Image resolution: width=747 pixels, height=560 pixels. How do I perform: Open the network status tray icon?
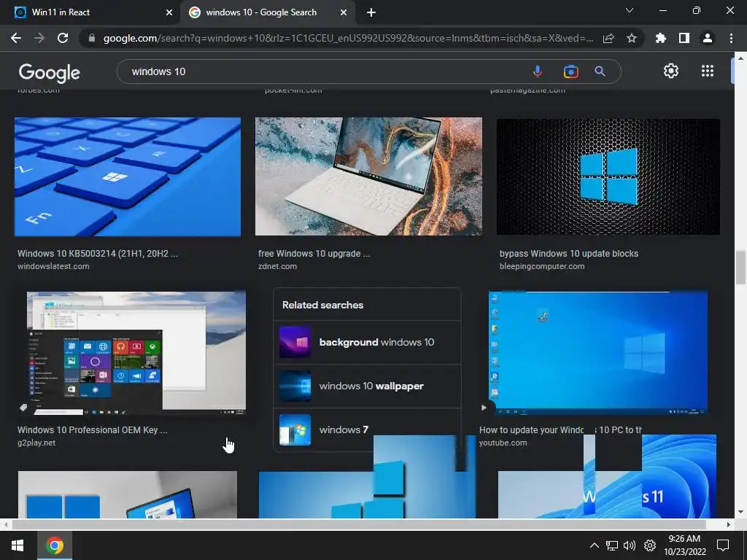(x=612, y=545)
